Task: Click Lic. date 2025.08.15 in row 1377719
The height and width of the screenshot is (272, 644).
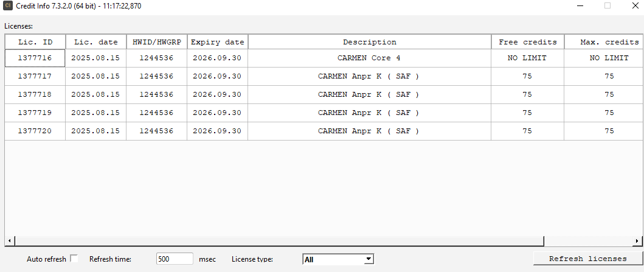Action: 95,113
